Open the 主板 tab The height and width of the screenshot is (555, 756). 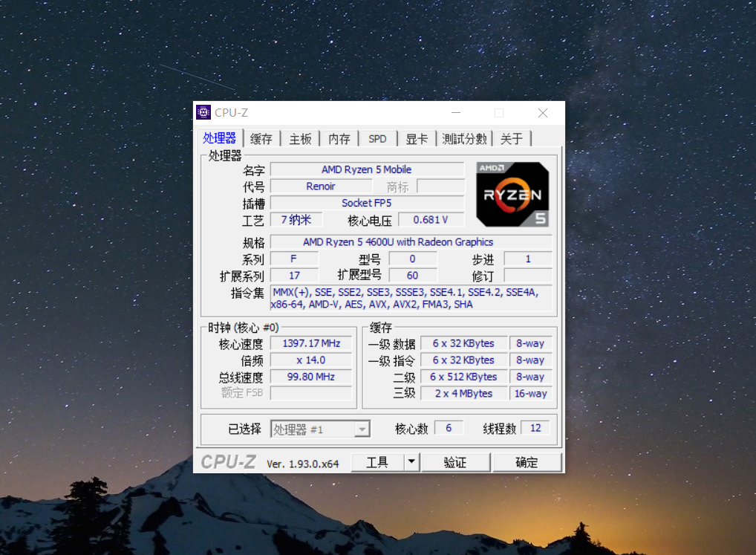[x=300, y=139]
